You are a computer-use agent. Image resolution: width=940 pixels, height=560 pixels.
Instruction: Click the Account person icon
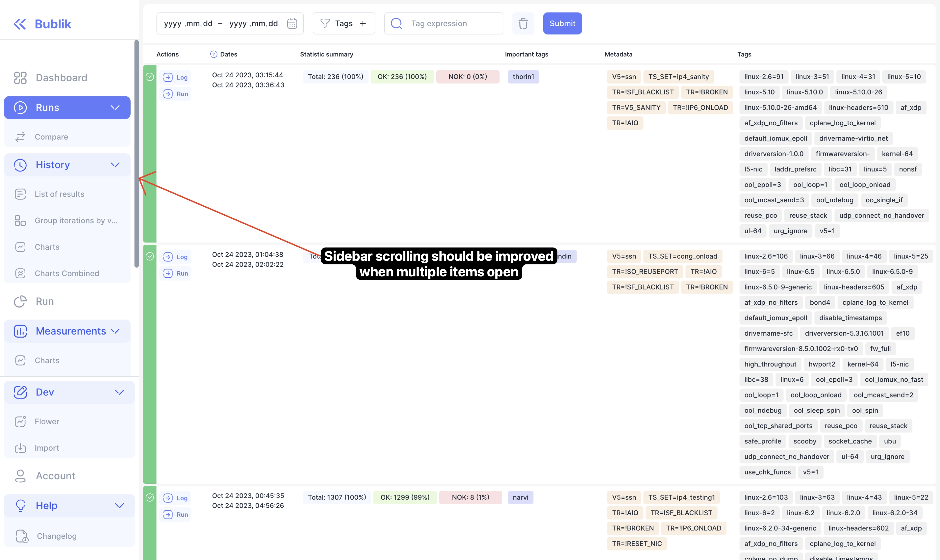20,475
